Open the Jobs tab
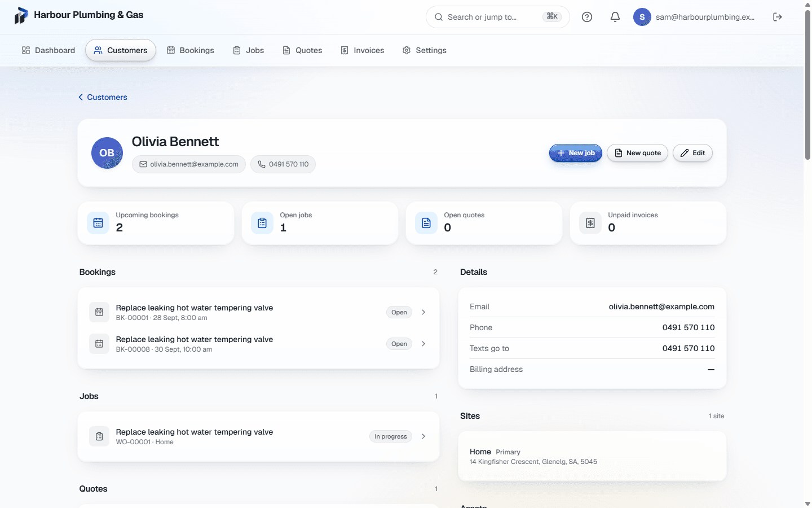Viewport: 812px width, 508px height. tap(249, 50)
